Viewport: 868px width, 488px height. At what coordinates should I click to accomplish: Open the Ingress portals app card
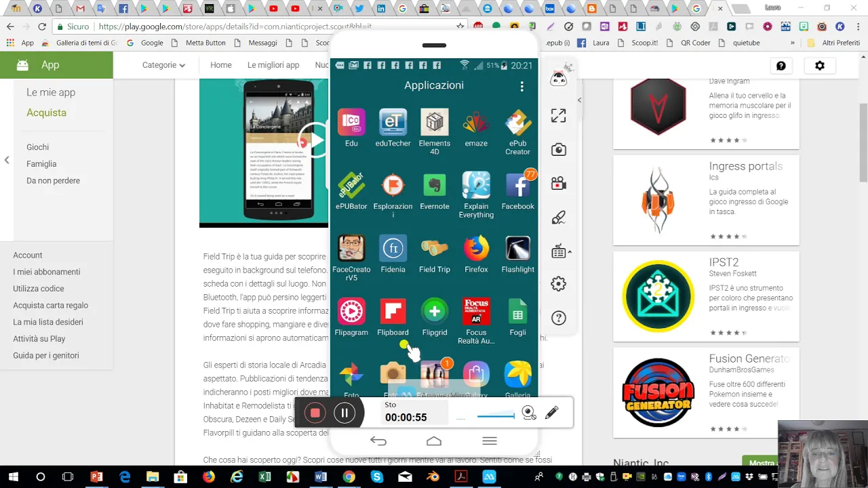pyautogui.click(x=706, y=201)
